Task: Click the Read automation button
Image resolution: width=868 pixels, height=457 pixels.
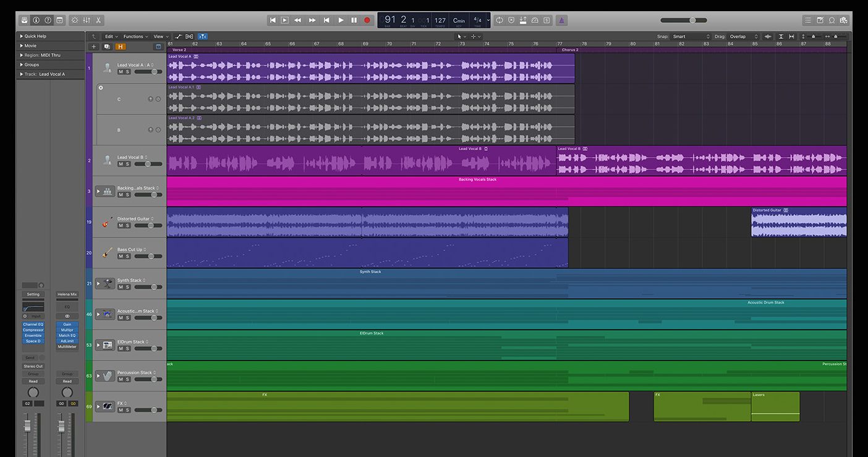Action: [x=33, y=380]
